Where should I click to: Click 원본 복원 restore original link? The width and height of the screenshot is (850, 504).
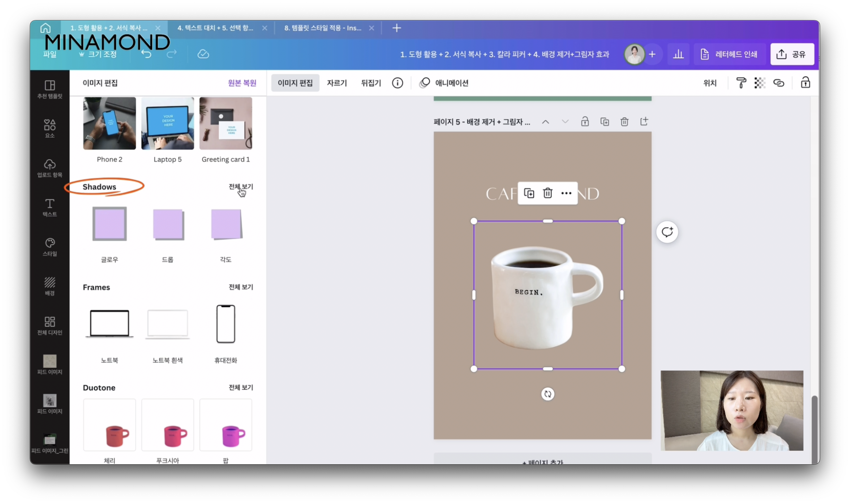coord(242,83)
